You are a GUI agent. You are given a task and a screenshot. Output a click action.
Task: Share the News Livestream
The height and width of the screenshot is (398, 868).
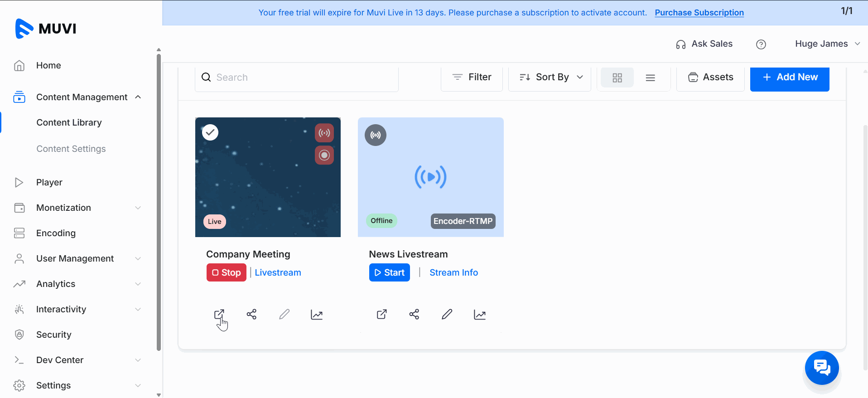coord(414,314)
